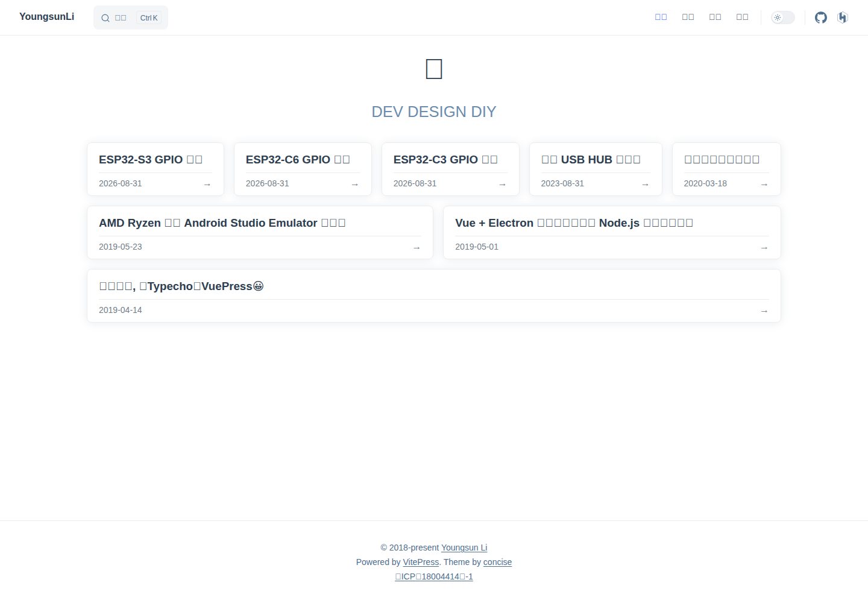Viewport: 868px width, 603px height.
Task: Click the arrow on the ESP32-C3 card
Action: tap(503, 184)
